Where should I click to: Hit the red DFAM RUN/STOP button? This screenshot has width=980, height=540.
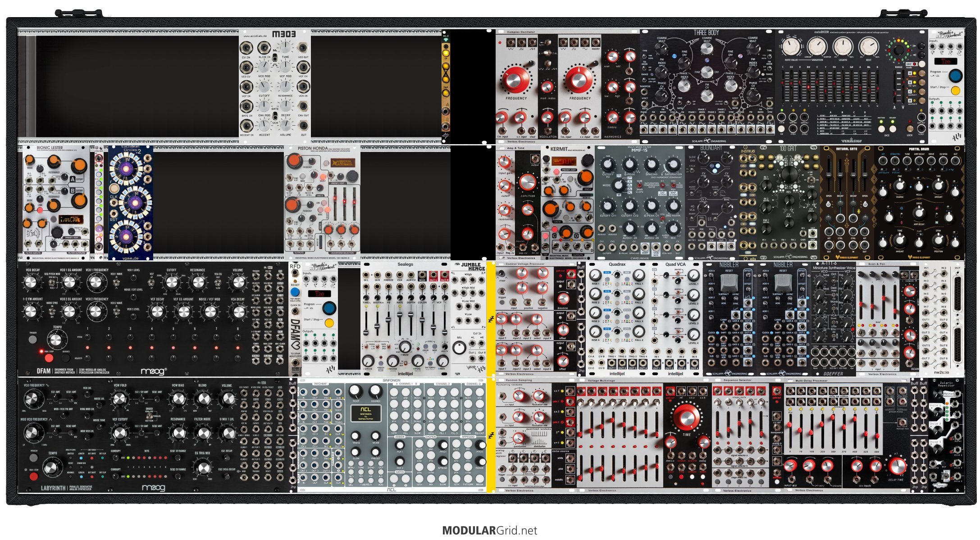49,358
